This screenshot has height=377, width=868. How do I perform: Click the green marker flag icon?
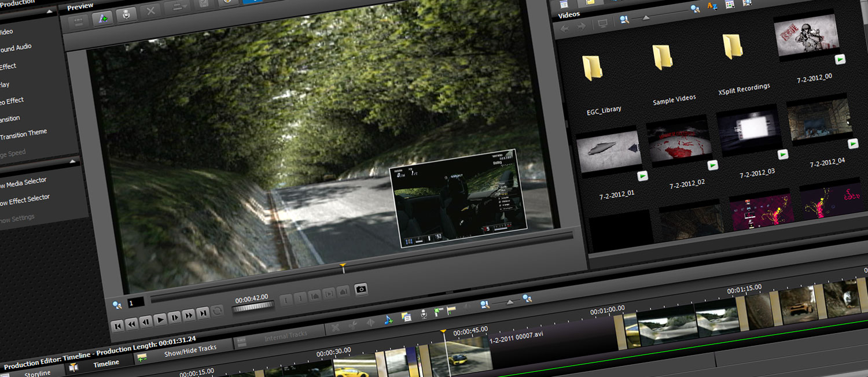(438, 311)
